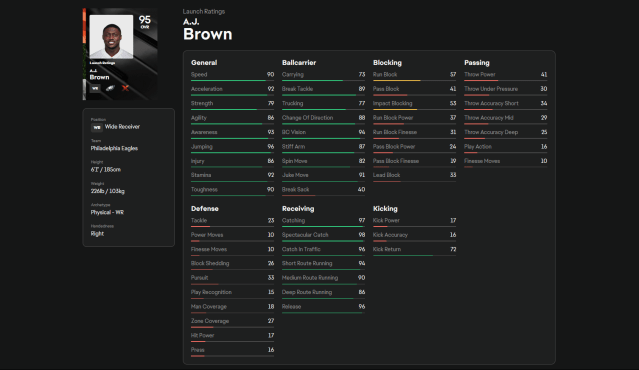Screen dimensions: 639x370
Task: Click the Change Of Direction stat label
Action: 307,118
